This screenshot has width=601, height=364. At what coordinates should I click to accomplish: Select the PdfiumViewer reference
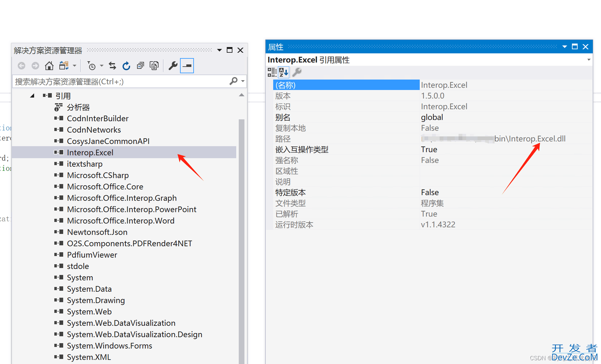[x=92, y=255]
